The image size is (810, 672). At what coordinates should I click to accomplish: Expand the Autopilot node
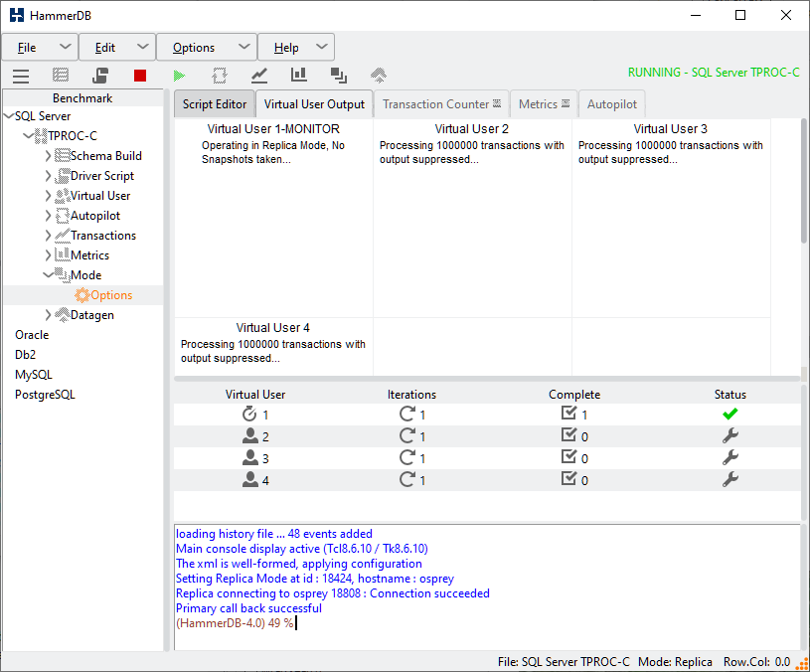[x=48, y=216]
